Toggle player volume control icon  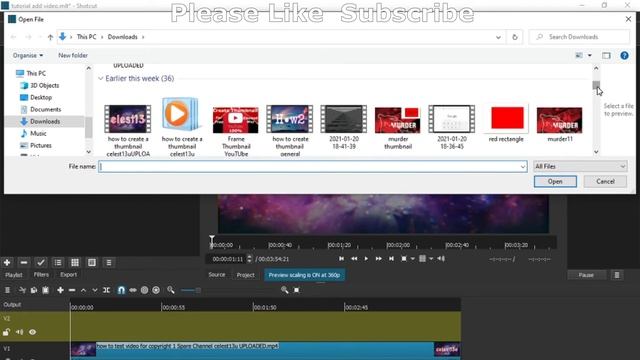click(441, 258)
